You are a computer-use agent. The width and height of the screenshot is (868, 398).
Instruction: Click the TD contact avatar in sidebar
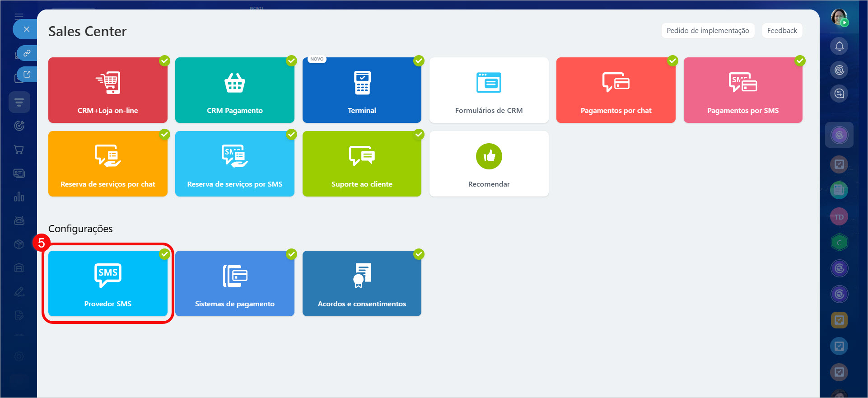[x=839, y=217]
